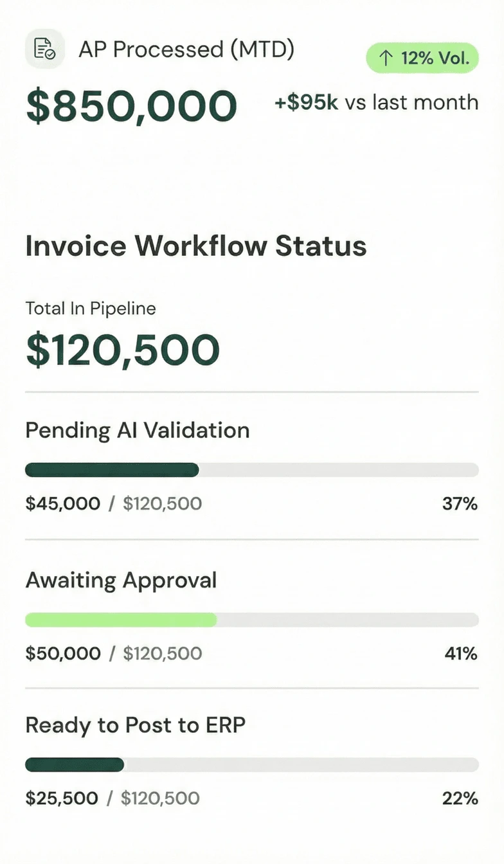
Task: Click the Ready to Post to ERP bar
Action: [251, 765]
